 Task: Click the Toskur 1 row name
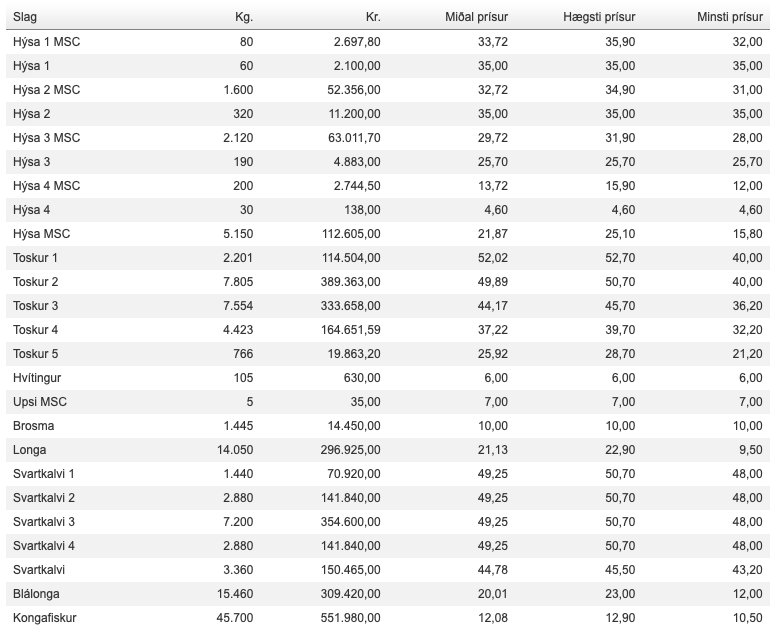pyautogui.click(x=36, y=257)
